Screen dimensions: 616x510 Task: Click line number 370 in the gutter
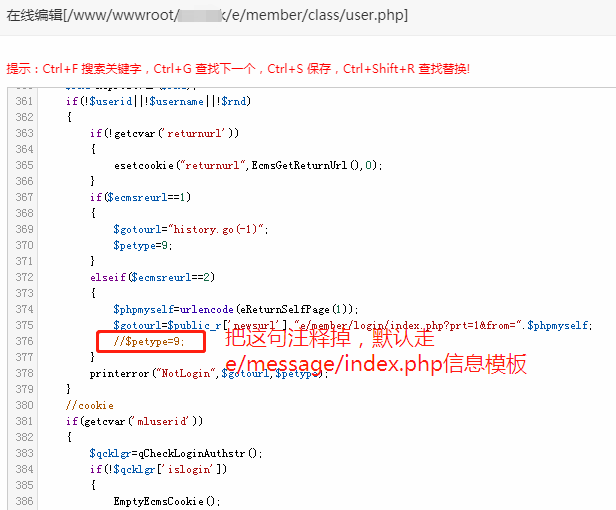[24, 245]
